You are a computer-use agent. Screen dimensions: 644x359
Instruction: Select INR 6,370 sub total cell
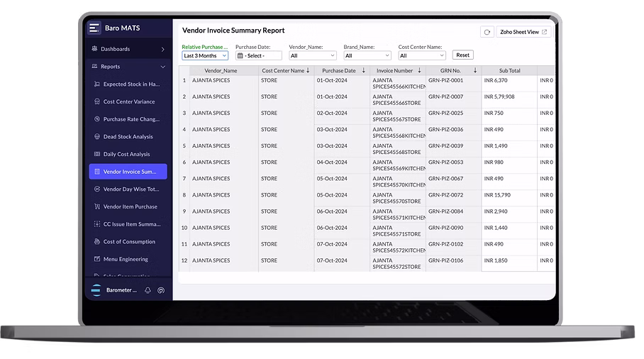click(x=509, y=84)
